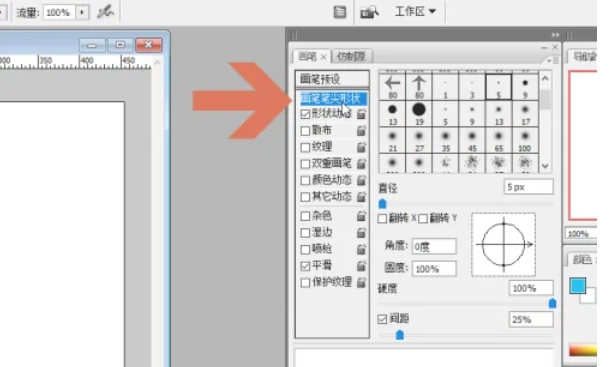This screenshot has width=613, height=367.
Task: Click the flow 100% input field
Action: pos(59,13)
